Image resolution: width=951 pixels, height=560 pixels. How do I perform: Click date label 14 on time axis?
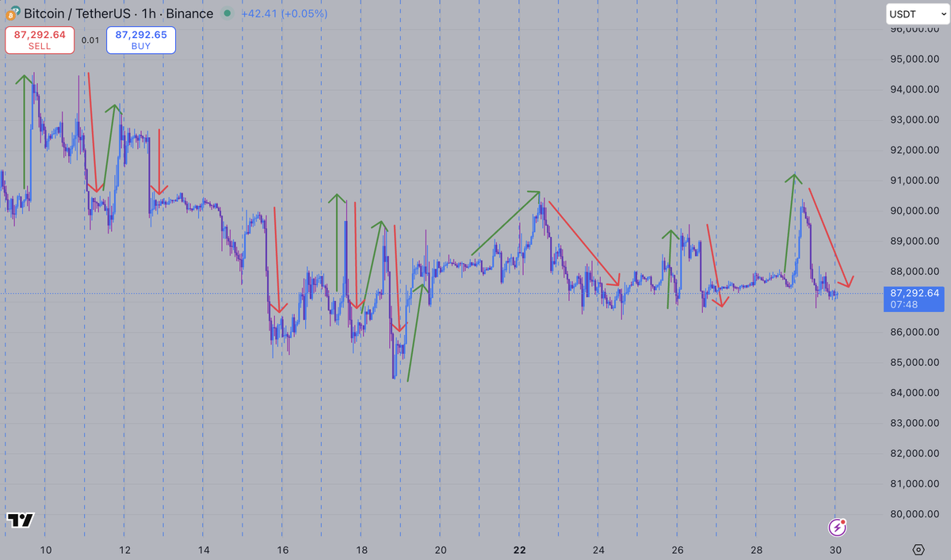[x=204, y=550]
